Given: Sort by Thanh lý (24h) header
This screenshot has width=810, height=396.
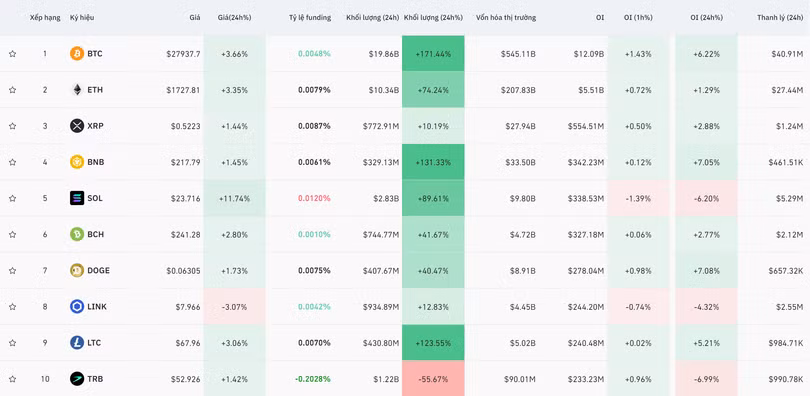Looking at the screenshot, I should tap(780, 18).
